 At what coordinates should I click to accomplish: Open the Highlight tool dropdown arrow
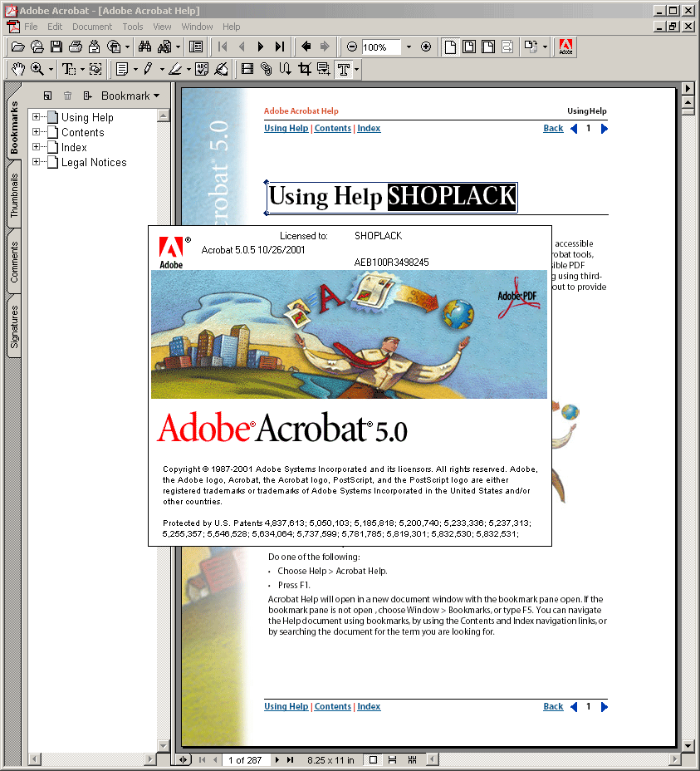pyautogui.click(x=188, y=69)
